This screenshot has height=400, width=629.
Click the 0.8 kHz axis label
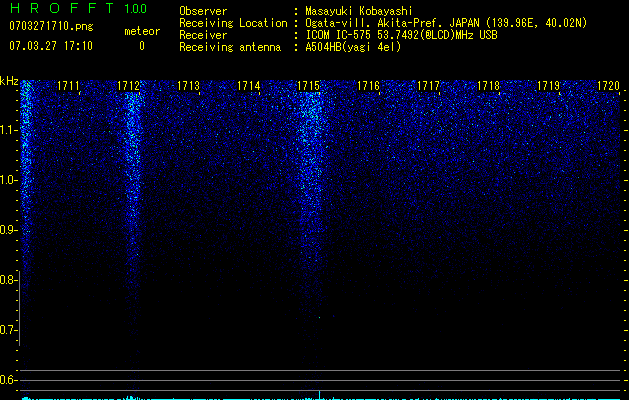8,280
